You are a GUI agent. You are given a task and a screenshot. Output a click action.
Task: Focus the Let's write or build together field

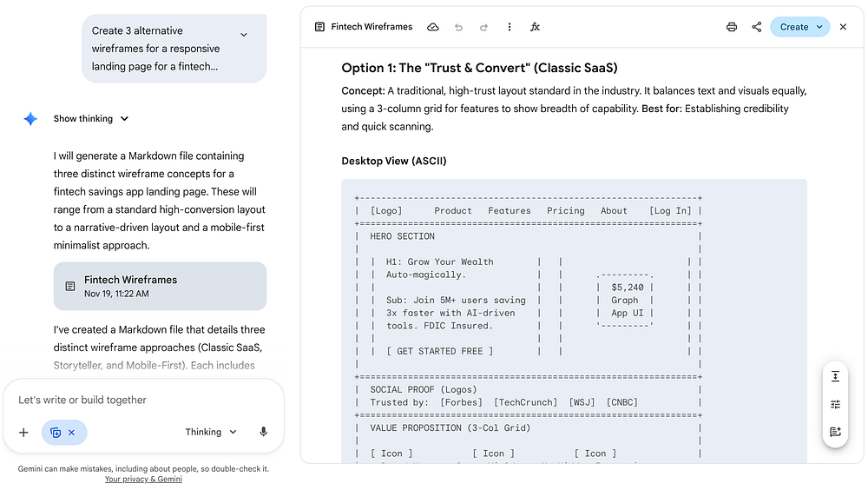click(x=143, y=400)
